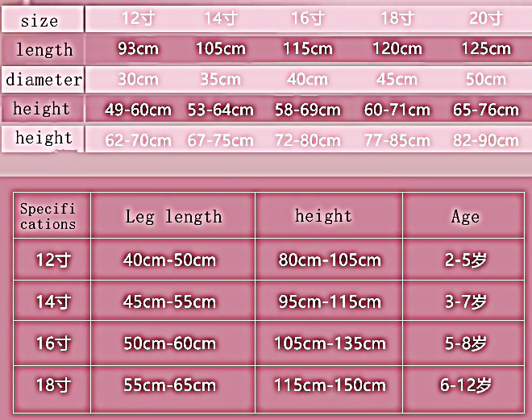Select the 65-76cm height cell
Image resolution: width=532 pixels, height=420 pixels.
tap(486, 110)
